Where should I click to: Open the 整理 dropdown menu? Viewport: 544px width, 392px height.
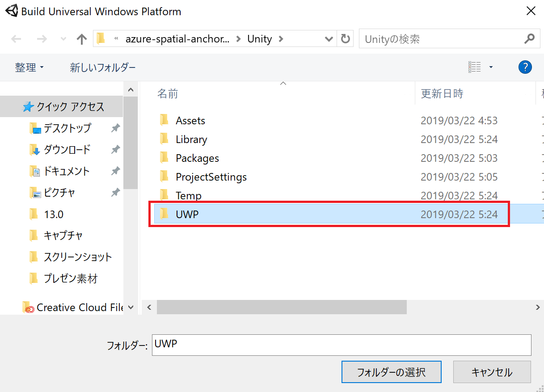(x=29, y=67)
